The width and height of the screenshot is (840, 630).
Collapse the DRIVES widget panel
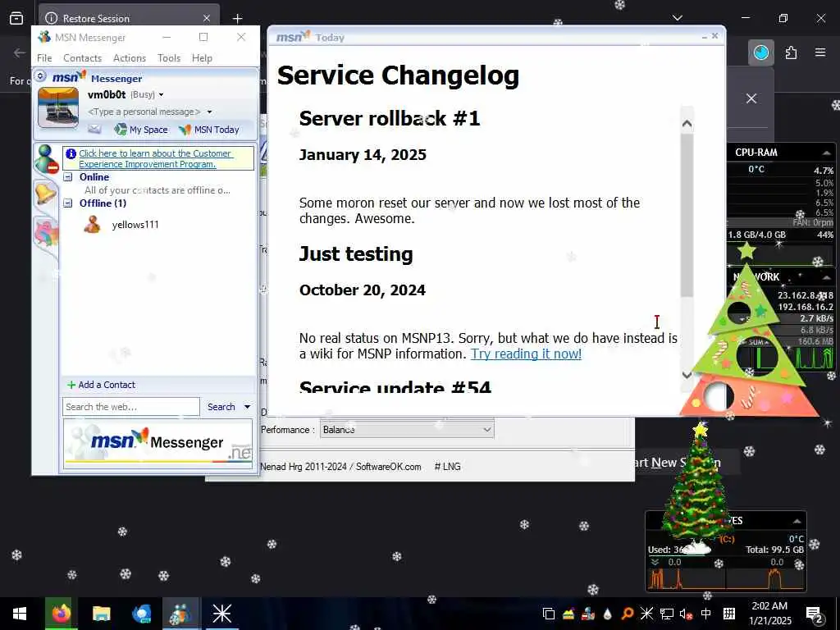797,521
